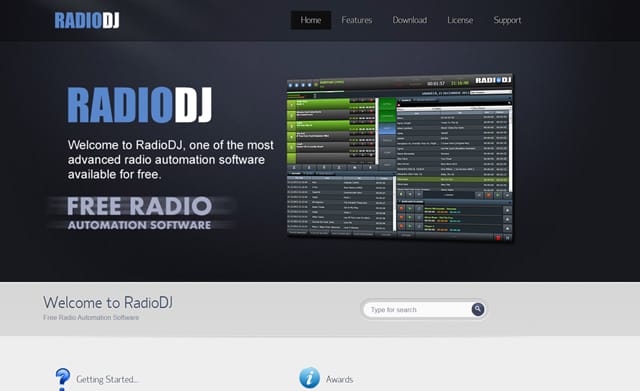Click the blue info icon beside Awards
Viewport: 640px width, 391px height.
tap(309, 378)
